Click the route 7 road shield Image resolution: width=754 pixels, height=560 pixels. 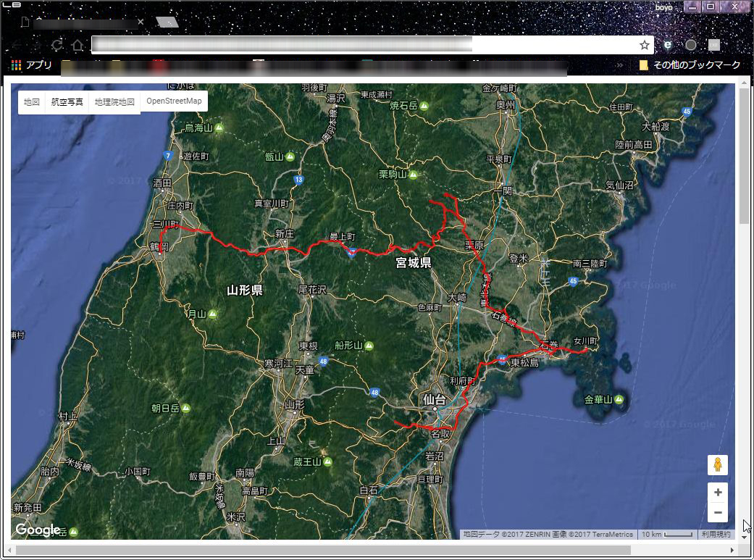[168, 156]
